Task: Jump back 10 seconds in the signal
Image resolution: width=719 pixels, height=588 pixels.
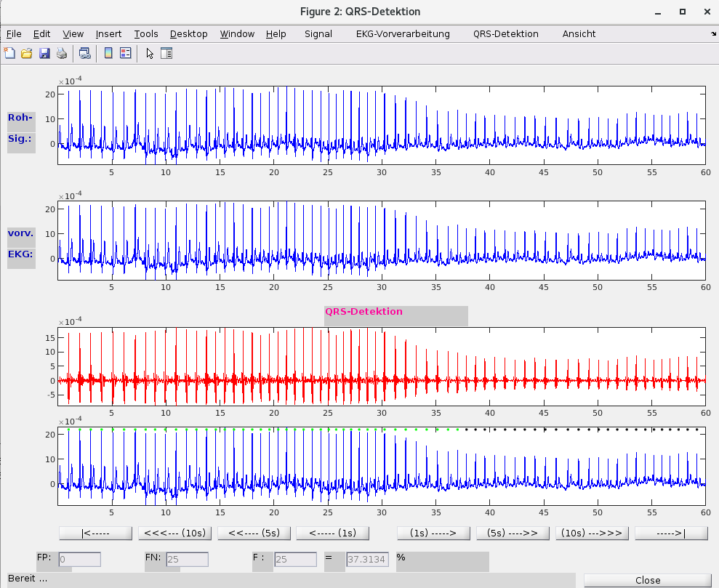Action: point(174,533)
